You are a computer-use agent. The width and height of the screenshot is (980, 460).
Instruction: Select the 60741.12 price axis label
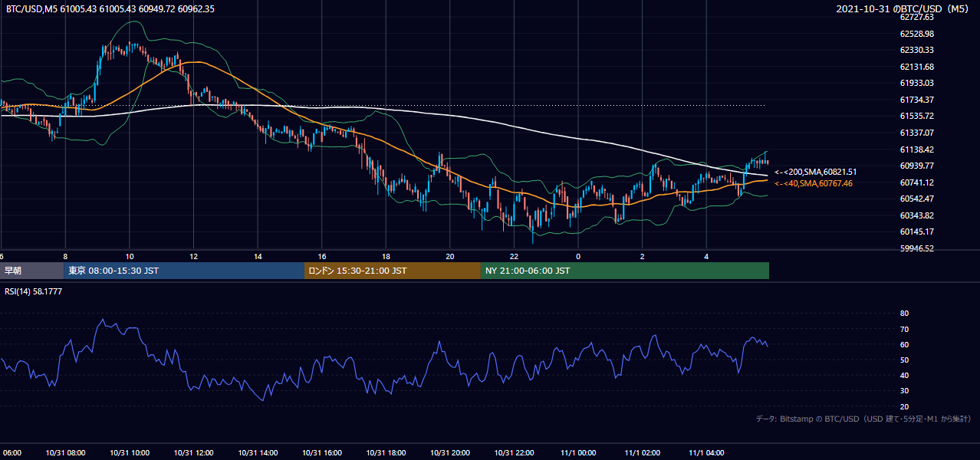[x=916, y=182]
